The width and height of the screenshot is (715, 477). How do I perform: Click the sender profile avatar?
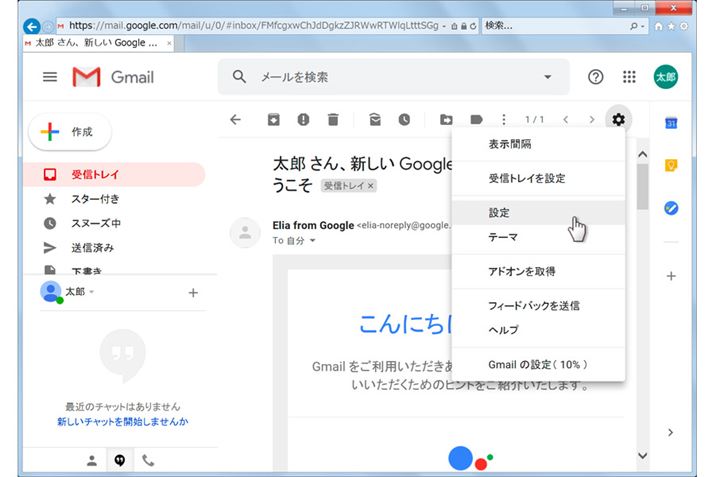click(x=245, y=233)
